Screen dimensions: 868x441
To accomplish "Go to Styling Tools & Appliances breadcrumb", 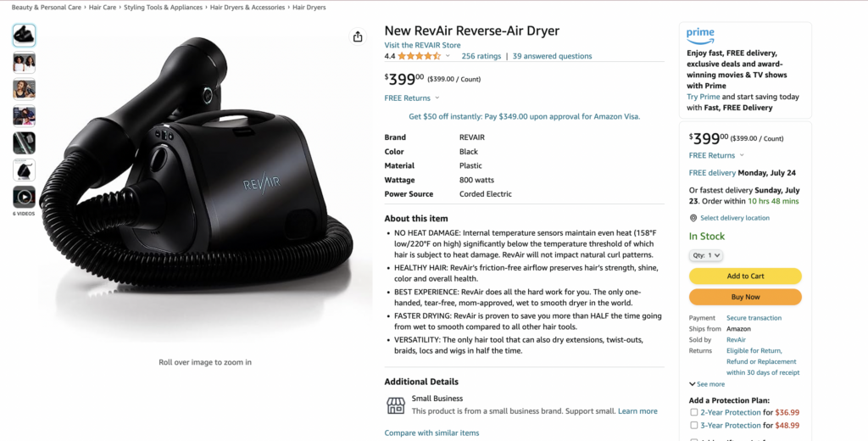I will [x=164, y=7].
